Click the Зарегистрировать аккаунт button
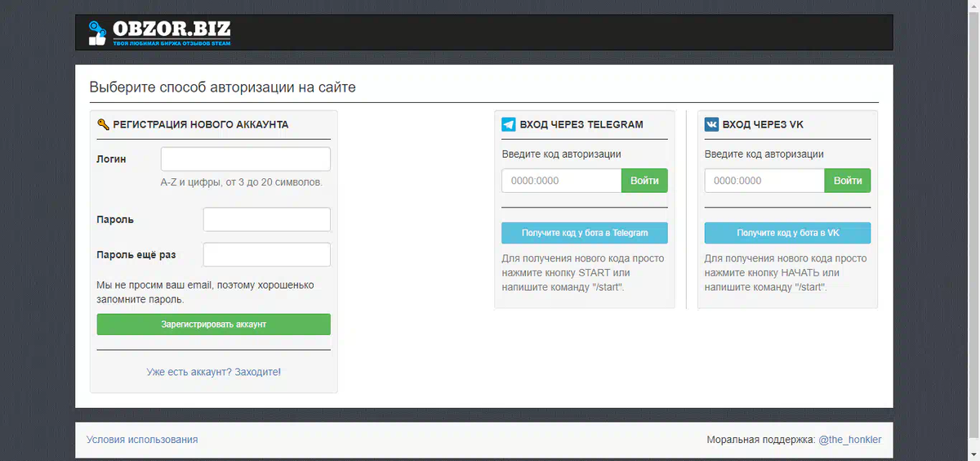Viewport: 980px width, 461px height. pyautogui.click(x=214, y=324)
